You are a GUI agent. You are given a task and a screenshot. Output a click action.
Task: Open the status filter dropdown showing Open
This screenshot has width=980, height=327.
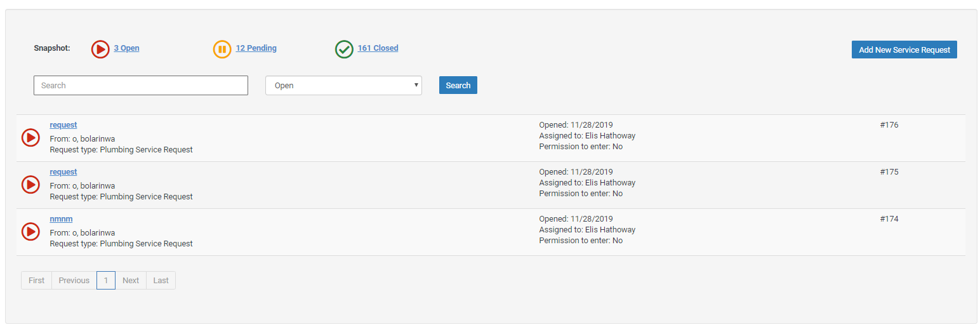pos(343,85)
